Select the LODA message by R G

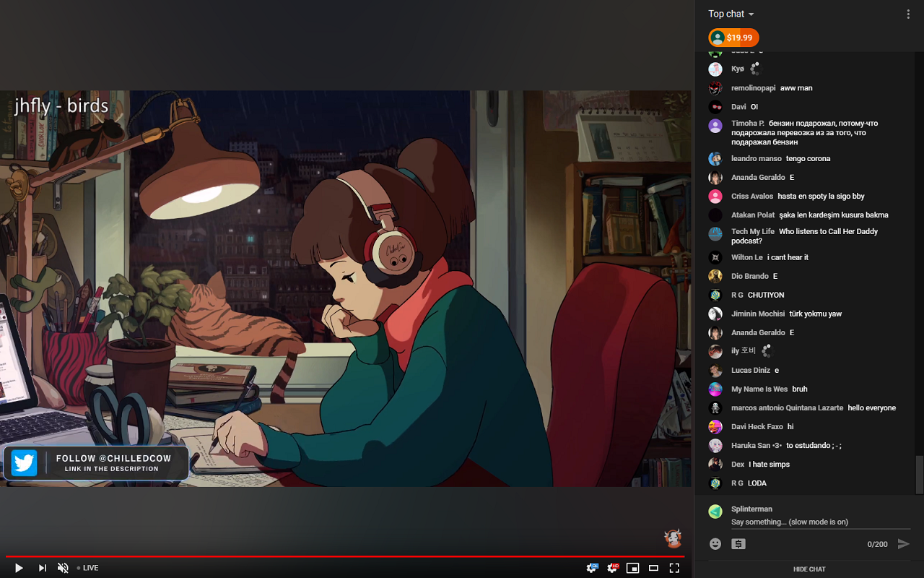(757, 483)
